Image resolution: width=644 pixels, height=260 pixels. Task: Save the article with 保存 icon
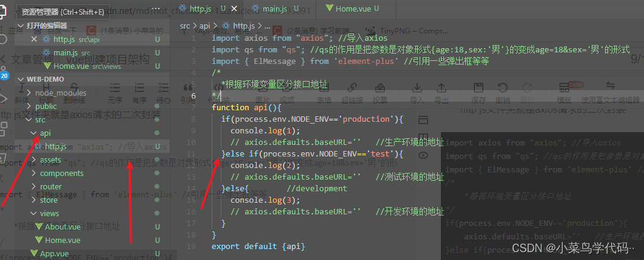coord(479,88)
